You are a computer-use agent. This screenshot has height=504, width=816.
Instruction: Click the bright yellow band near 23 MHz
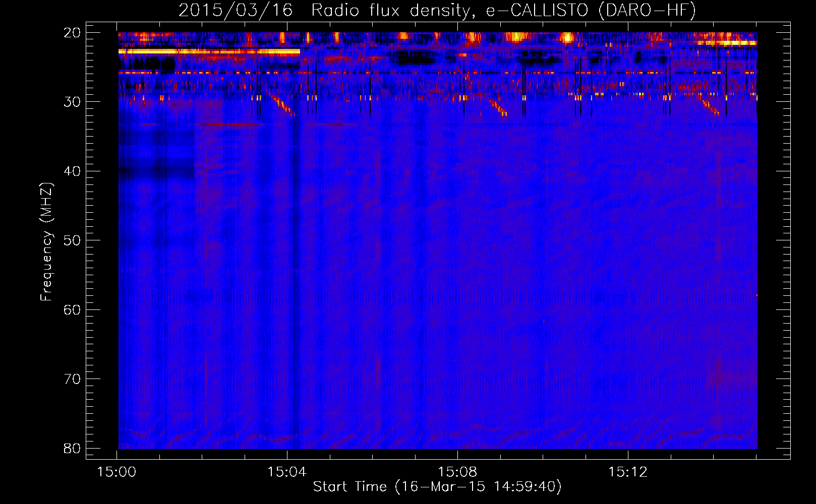coord(209,51)
